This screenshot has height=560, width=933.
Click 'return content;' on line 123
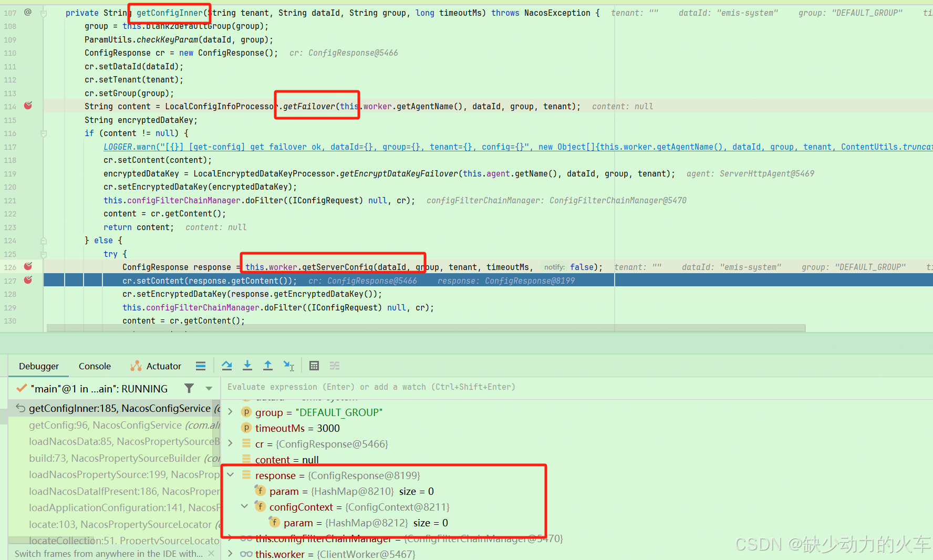coord(138,227)
